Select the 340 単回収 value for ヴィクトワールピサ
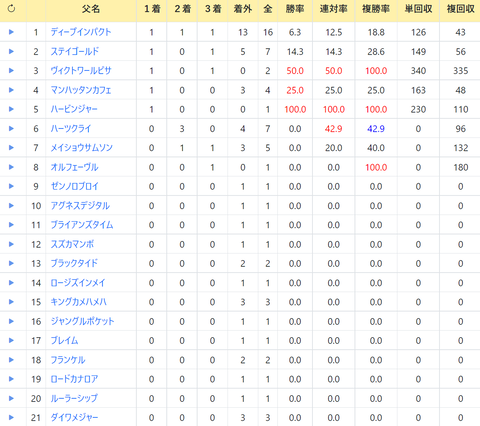This screenshot has width=480, height=426. pyautogui.click(x=418, y=71)
